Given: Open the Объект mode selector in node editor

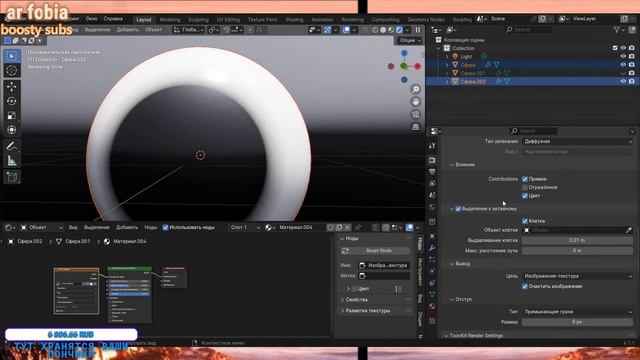Looking at the screenshot, I should coord(41,227).
